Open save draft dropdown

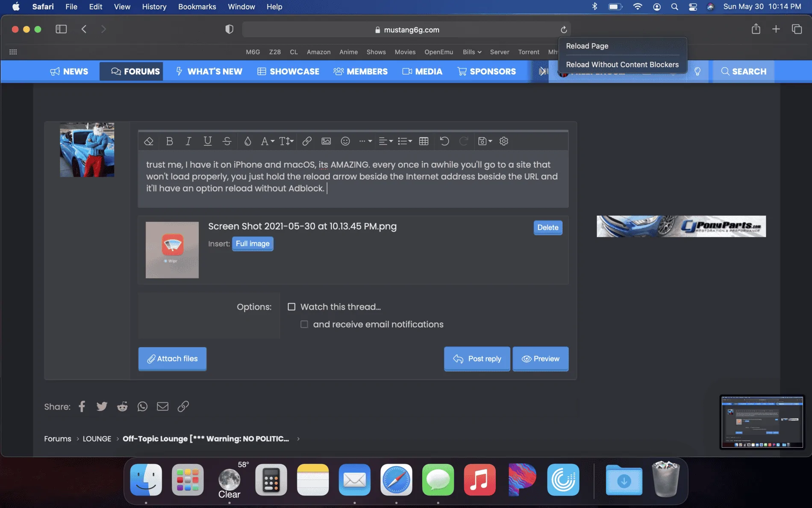point(485,141)
